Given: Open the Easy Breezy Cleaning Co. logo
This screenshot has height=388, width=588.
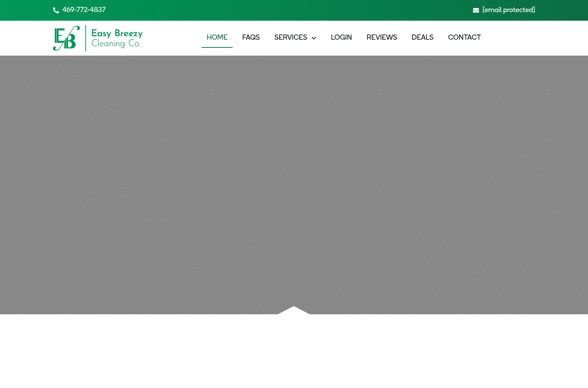Looking at the screenshot, I should (98, 38).
